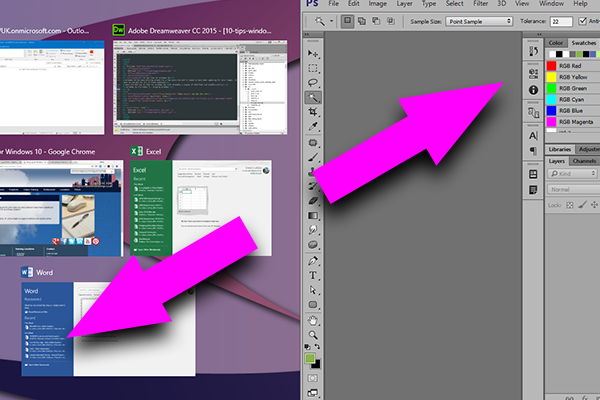The height and width of the screenshot is (400, 600).
Task: Select the Patch healing tool
Action: click(313, 143)
